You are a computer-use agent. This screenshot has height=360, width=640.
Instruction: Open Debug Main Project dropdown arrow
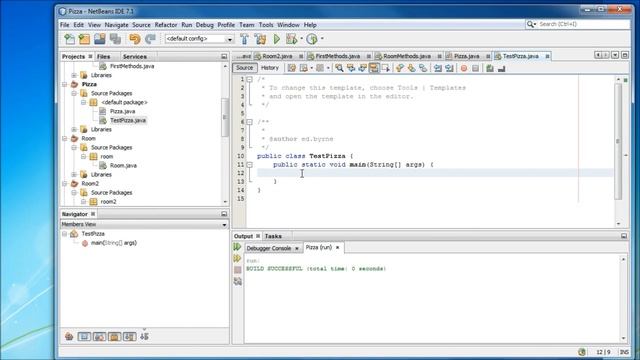coord(302,39)
